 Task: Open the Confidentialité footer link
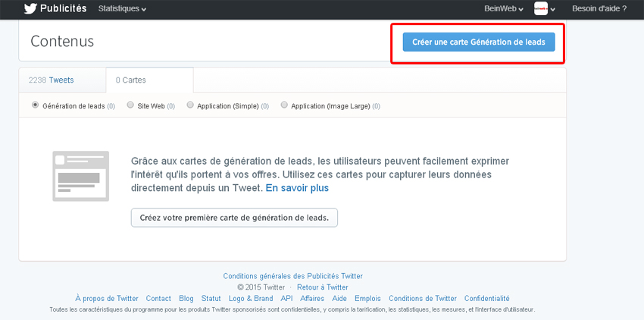(x=486, y=299)
